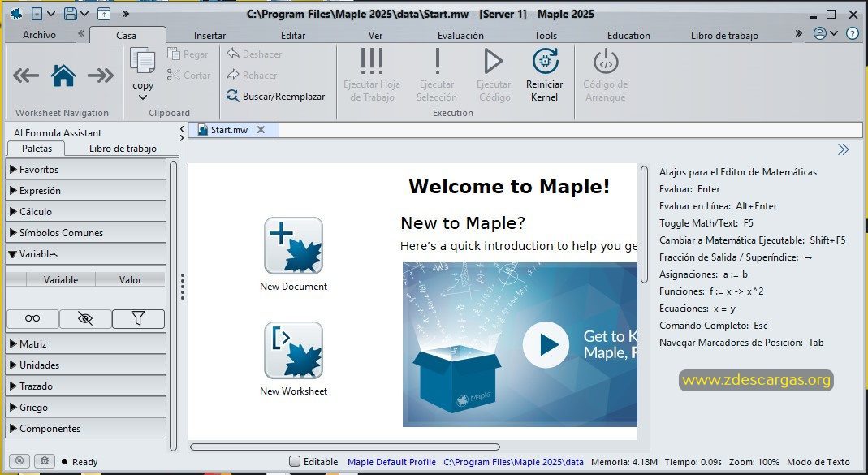Open the user account icon menu
The image size is (868, 475).
825,33
